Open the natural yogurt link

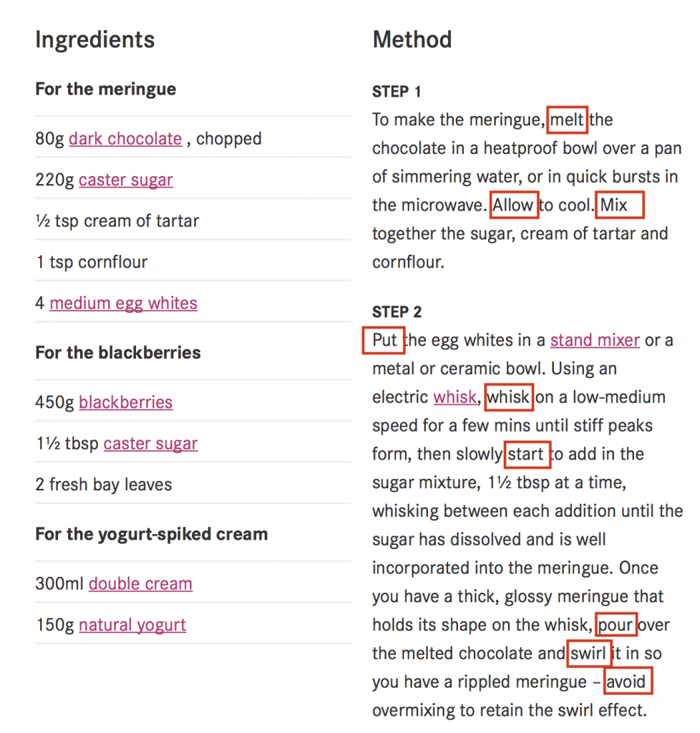tap(132, 625)
